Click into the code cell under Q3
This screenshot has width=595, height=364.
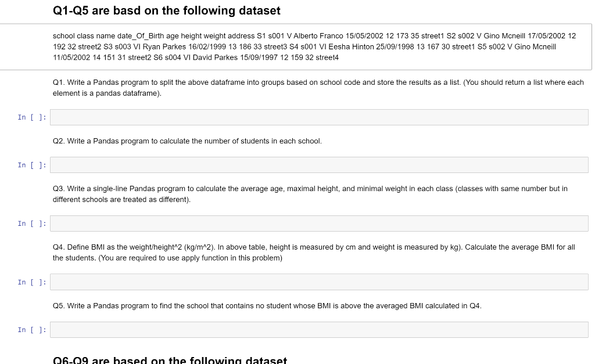pos(318,223)
